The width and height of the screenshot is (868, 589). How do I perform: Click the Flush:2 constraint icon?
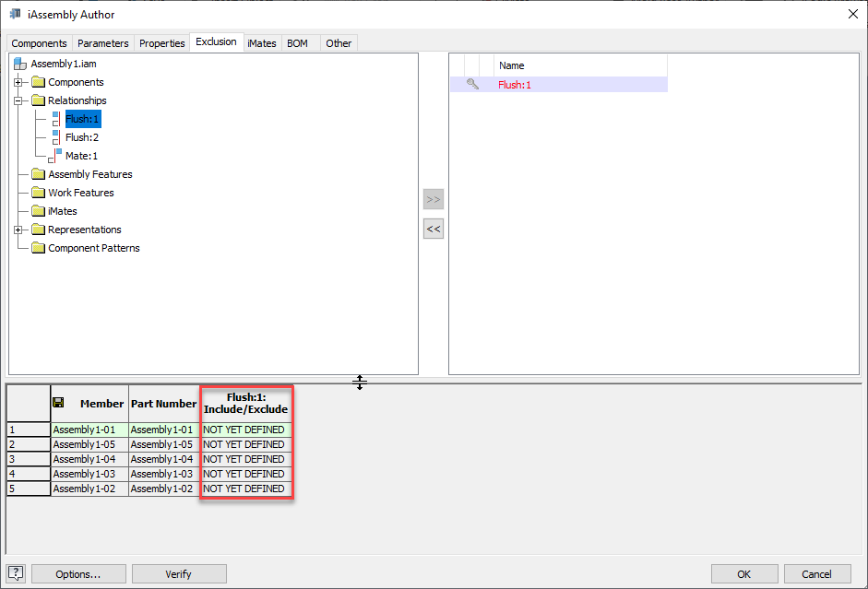click(x=56, y=137)
